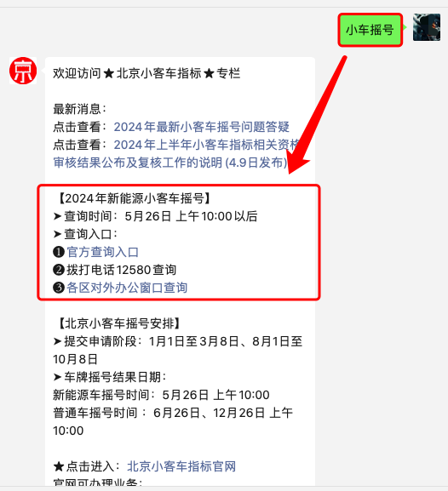Open the sender's profile avatar
Screen dimensions: 448x491
tap(427, 27)
